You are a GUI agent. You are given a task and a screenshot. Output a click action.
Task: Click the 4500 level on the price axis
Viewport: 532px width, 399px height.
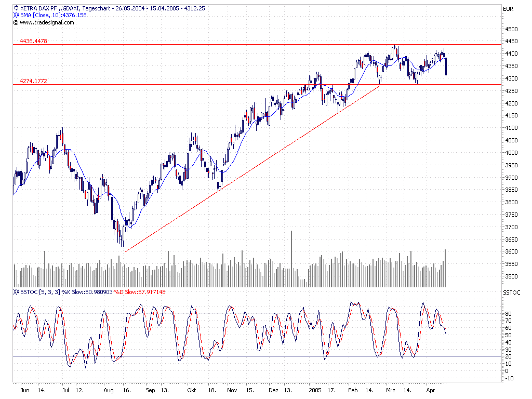point(512,29)
